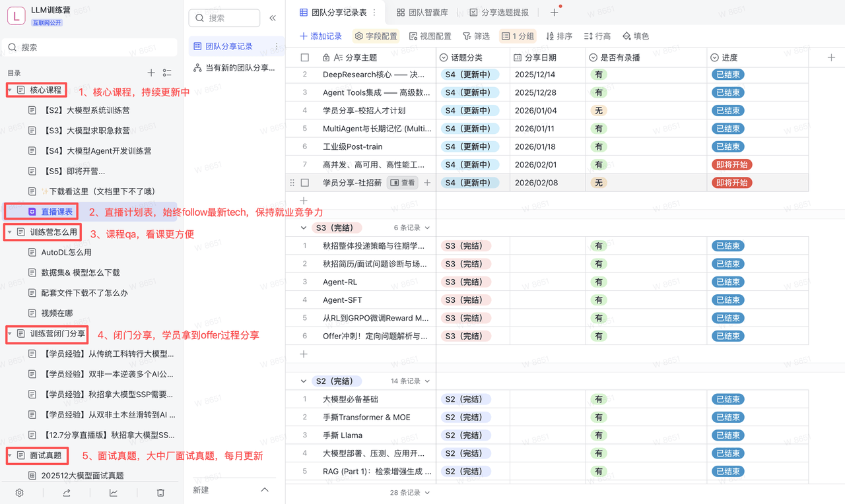Screen dimensions: 845x504
Task: Click the left sidebar 搜索 search field
Action: (90, 47)
